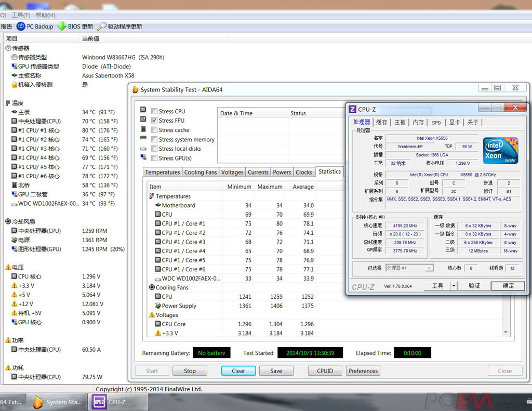
Task: Click the Temperatures group icon in Statistics
Action: coord(152,196)
